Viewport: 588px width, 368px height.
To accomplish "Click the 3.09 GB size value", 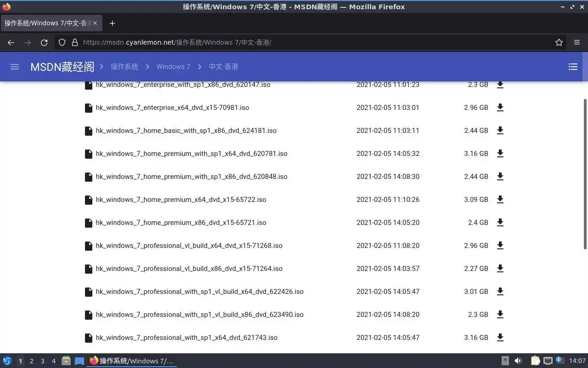I will pyautogui.click(x=476, y=200).
